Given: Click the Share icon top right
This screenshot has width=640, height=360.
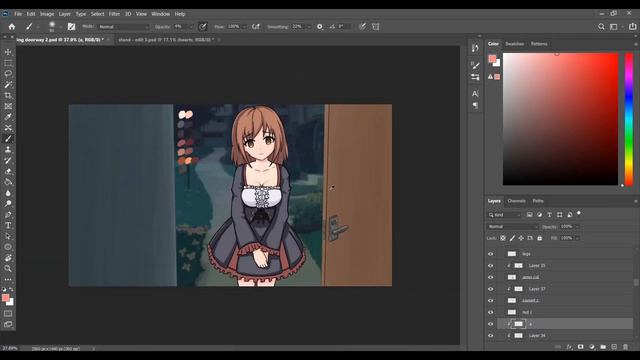Looking at the screenshot, I should [632, 27].
